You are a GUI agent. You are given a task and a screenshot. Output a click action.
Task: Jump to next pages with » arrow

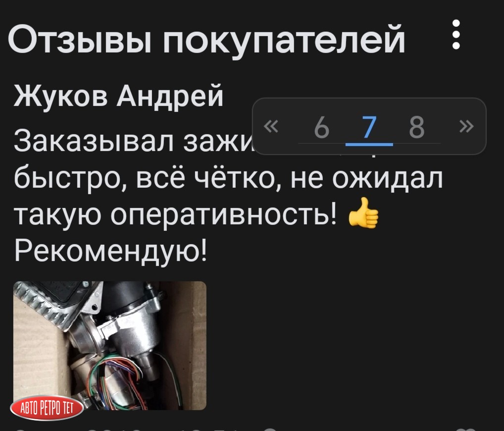click(x=466, y=126)
